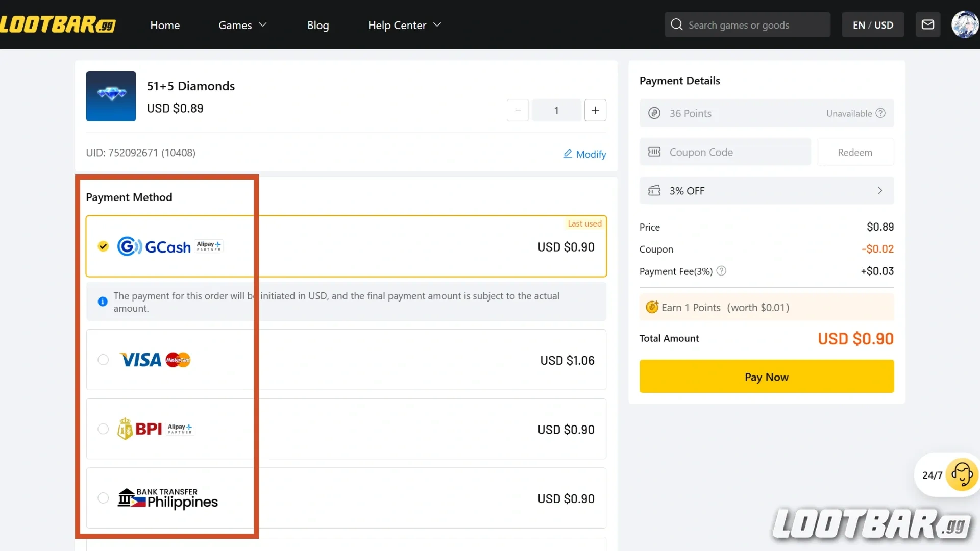Click the Price $0.89 value in Payment Details
This screenshot has width=980, height=551.
[x=880, y=227]
